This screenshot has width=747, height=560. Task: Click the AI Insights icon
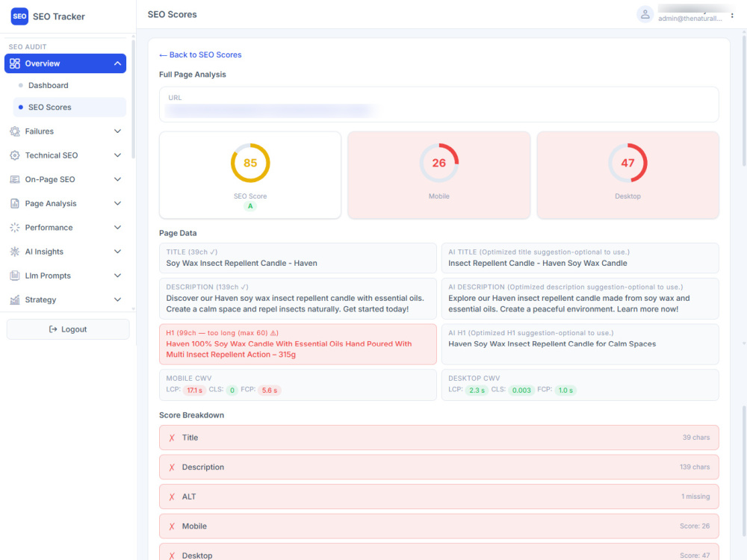[x=15, y=252]
